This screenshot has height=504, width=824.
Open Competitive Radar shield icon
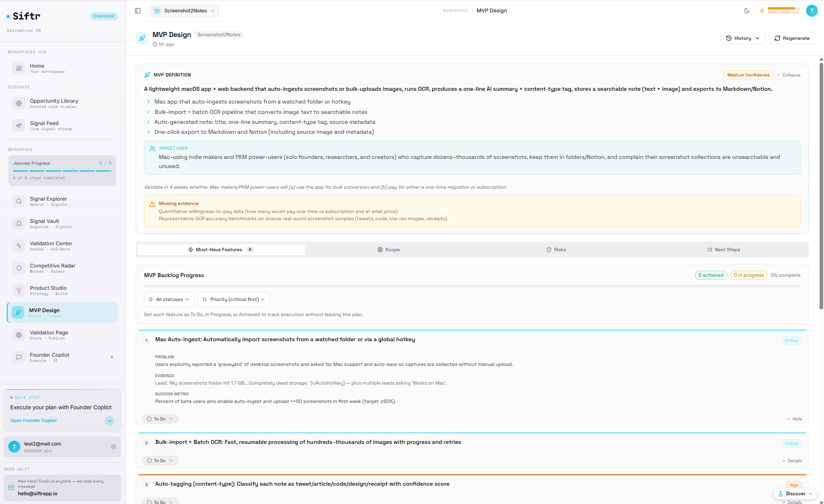[19, 268]
